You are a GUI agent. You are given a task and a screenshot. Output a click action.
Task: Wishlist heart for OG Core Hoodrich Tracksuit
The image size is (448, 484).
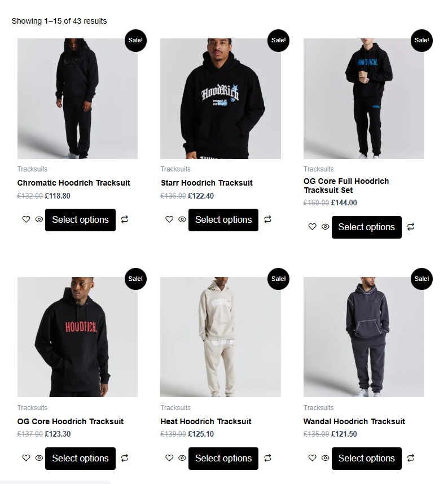click(27, 457)
